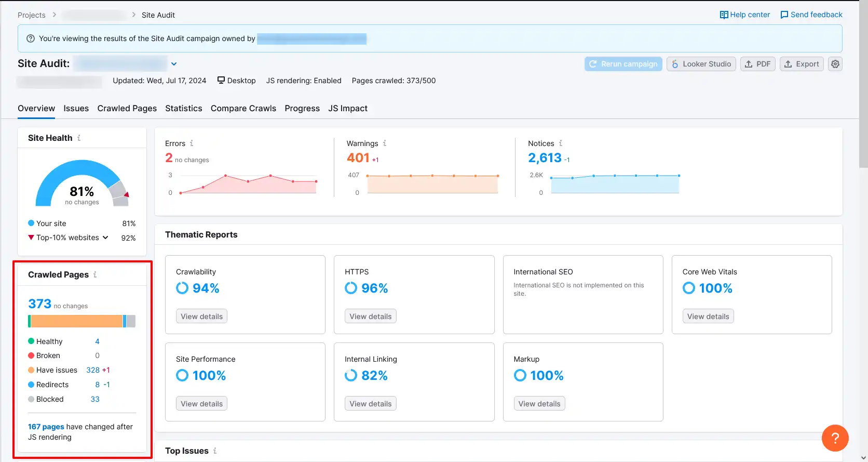Open the Compare Crawls tab
The width and height of the screenshot is (868, 462).
pyautogui.click(x=243, y=108)
